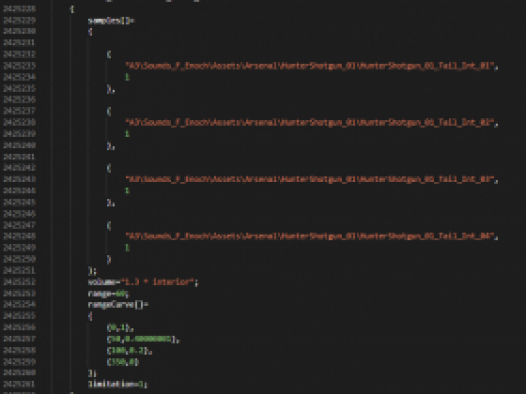Click the {150,0} rangeCurve entry
The image size is (526, 394).
[x=123, y=362]
